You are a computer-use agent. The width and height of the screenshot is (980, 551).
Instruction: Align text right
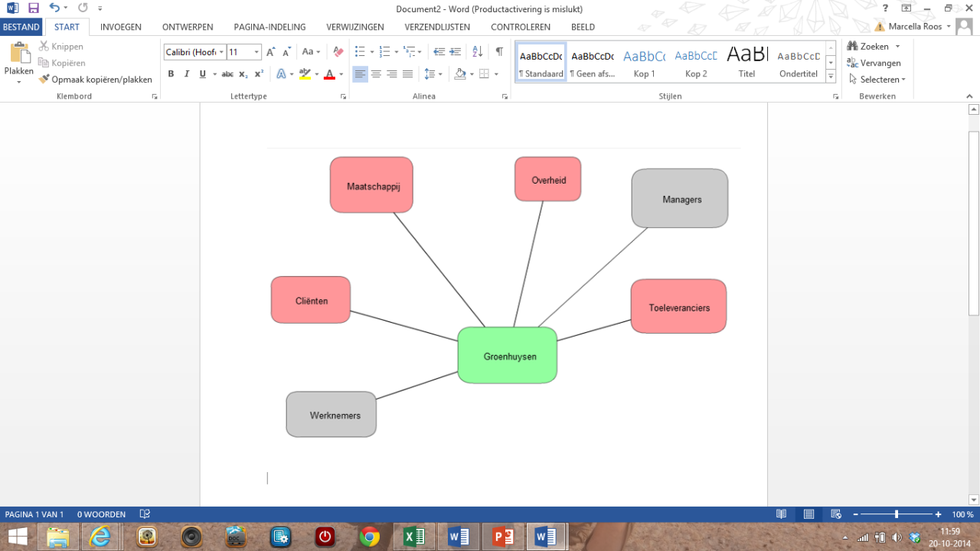(x=392, y=74)
